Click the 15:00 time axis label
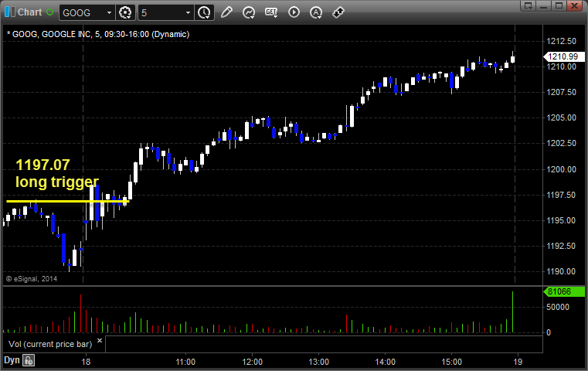 coord(451,362)
